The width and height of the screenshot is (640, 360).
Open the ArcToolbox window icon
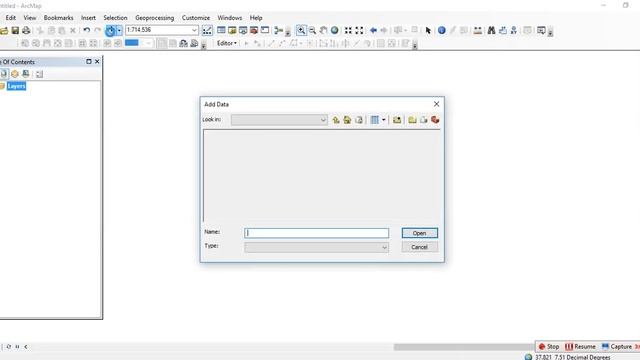click(254, 30)
